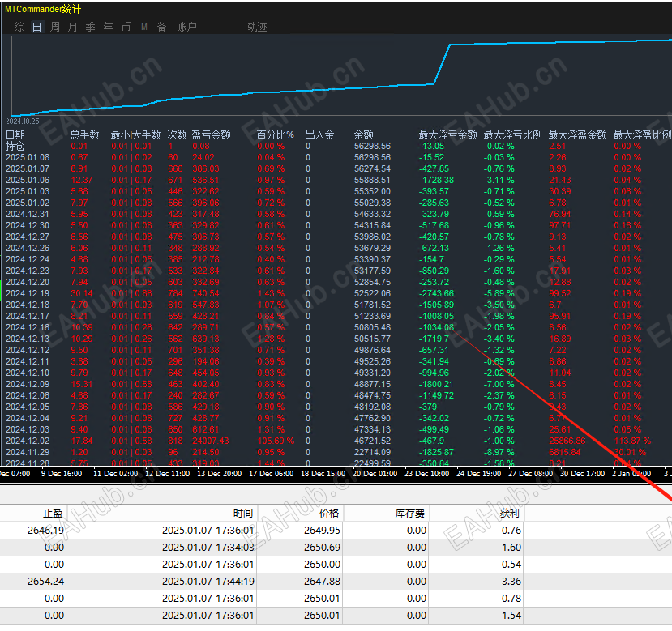Viewport: 672px width, 631px height.
Task: Click the 百分比% column header
Action: pos(275,135)
